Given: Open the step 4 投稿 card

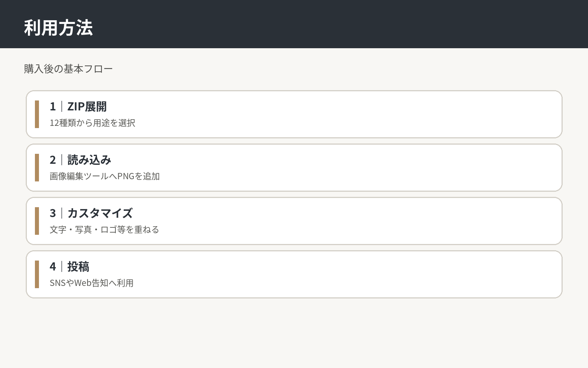Looking at the screenshot, I should click(x=294, y=274).
